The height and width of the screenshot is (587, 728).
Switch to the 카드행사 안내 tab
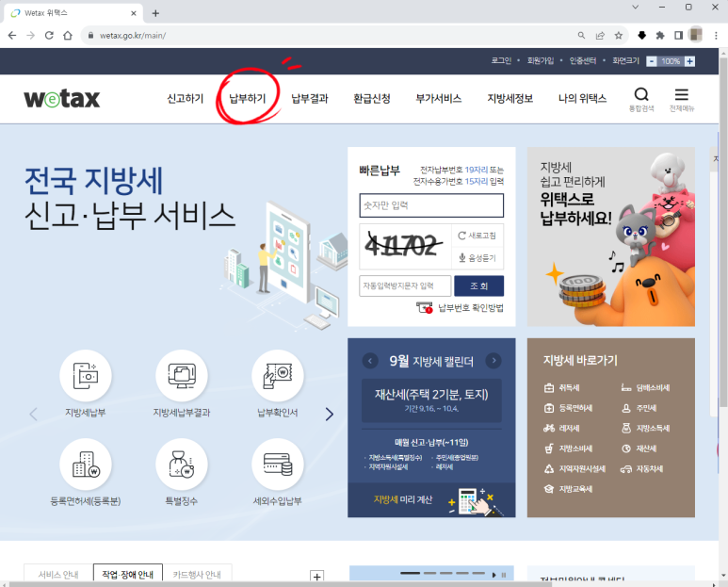click(197, 575)
